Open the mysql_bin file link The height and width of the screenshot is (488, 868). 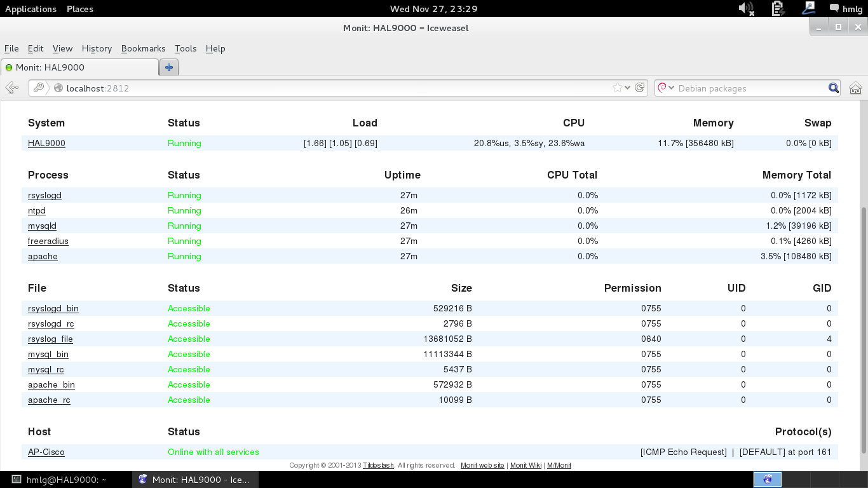(48, 354)
